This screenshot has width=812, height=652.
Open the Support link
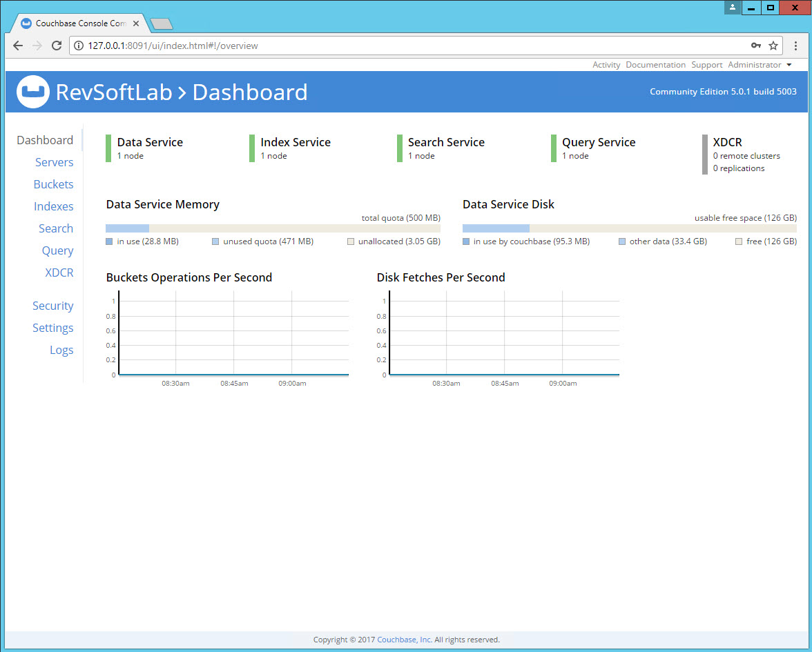tap(706, 65)
